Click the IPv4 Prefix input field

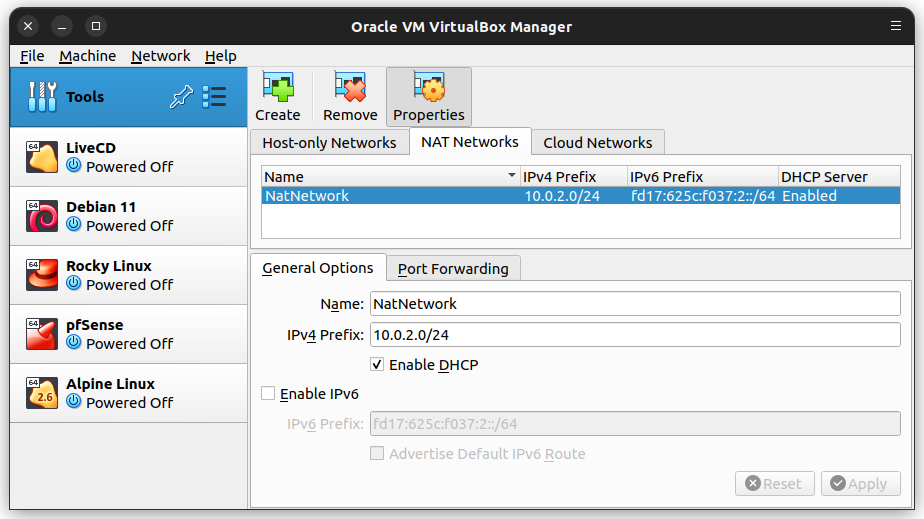coord(635,335)
